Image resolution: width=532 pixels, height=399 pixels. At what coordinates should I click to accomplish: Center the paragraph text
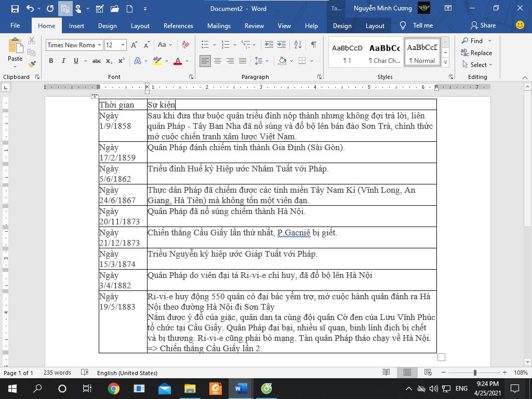point(218,61)
